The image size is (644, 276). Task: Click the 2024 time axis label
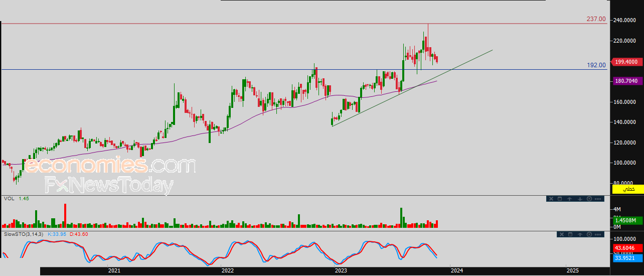click(456, 270)
